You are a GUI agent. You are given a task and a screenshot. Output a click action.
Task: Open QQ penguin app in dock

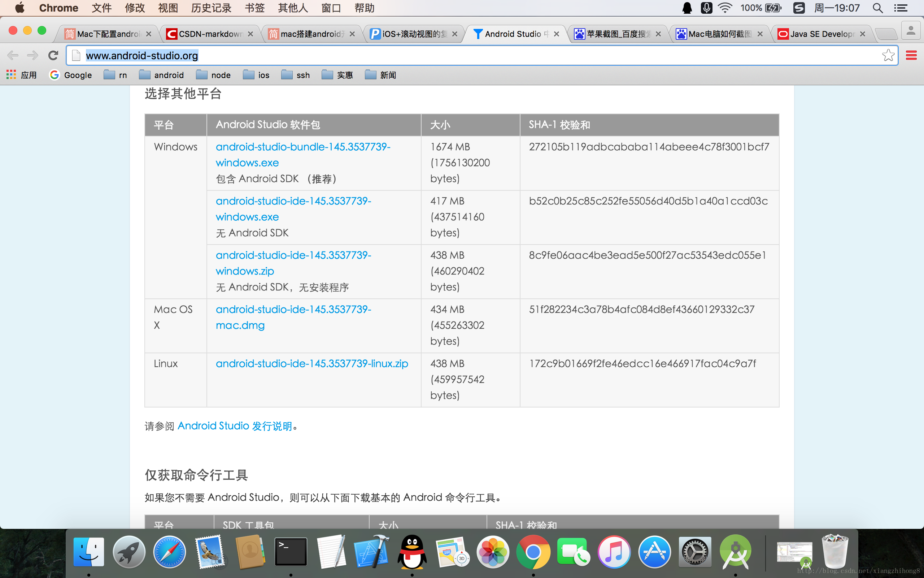(412, 552)
